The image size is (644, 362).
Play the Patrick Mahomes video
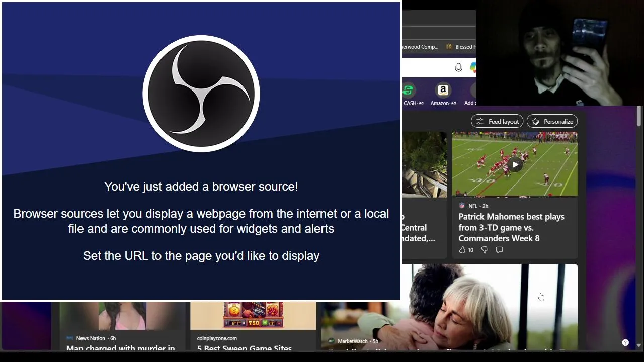pos(515,164)
